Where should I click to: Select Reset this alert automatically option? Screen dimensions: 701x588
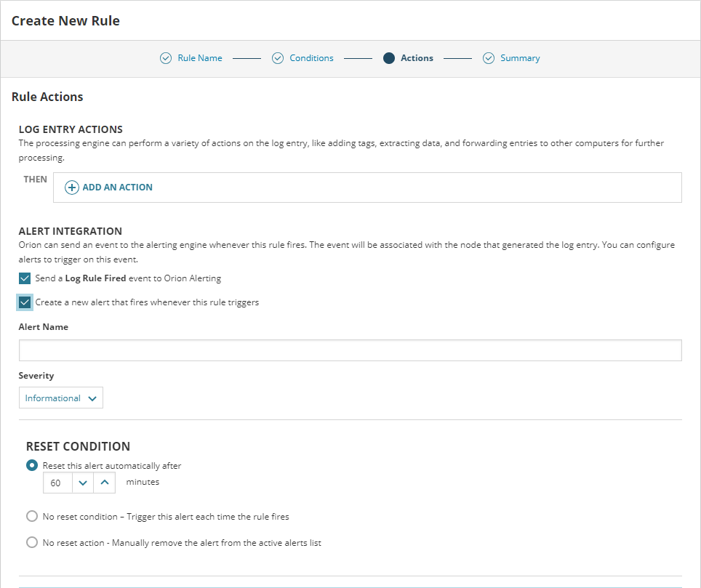point(32,466)
